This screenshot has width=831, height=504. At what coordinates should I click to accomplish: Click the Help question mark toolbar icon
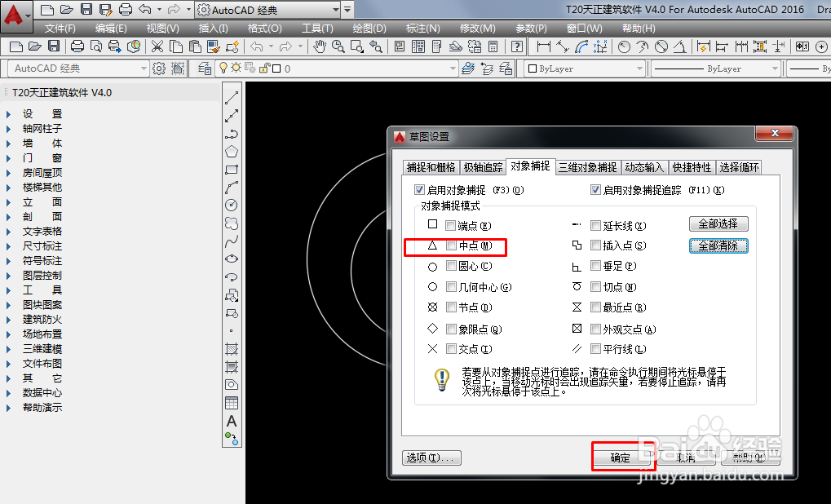pos(517,46)
